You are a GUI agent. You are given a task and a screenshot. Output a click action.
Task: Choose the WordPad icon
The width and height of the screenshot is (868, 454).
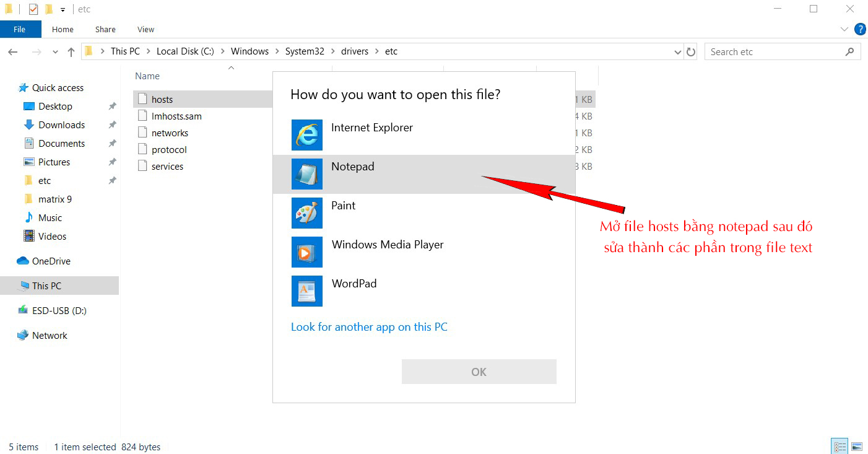pyautogui.click(x=307, y=291)
